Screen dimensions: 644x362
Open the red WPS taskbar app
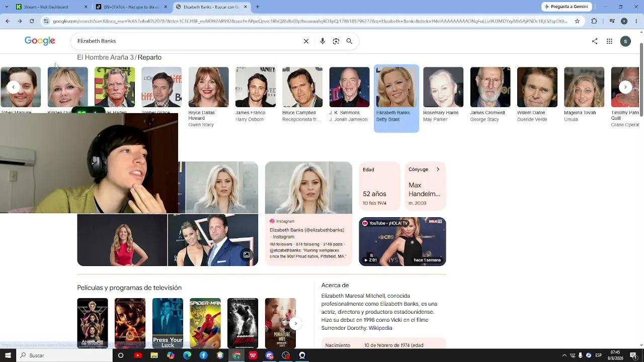(x=253, y=355)
